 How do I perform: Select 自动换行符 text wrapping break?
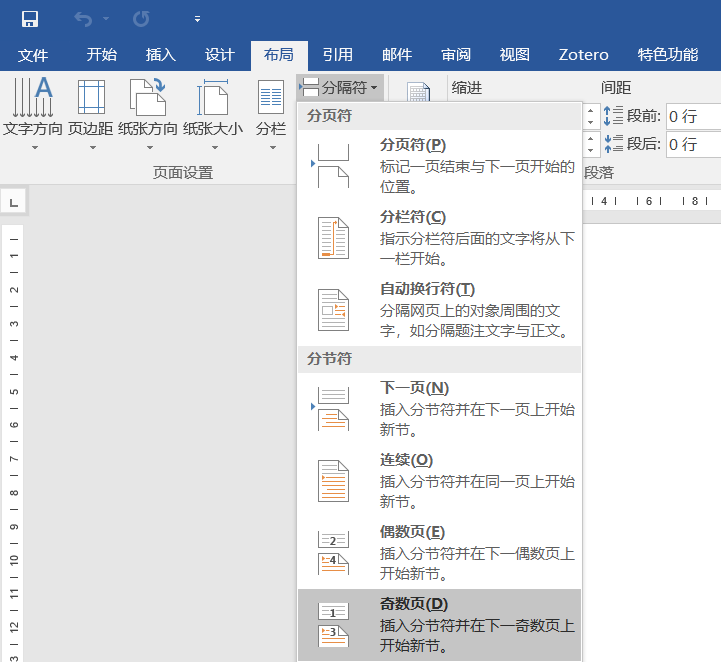(440, 309)
